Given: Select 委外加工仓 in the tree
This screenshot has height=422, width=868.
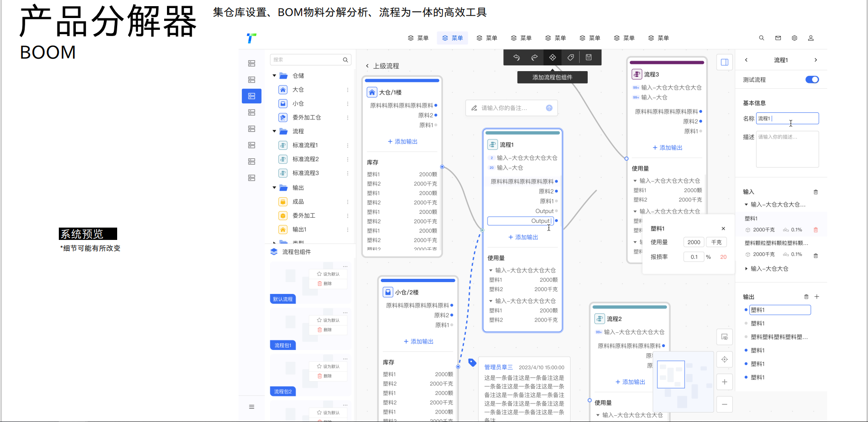Looking at the screenshot, I should coord(306,118).
